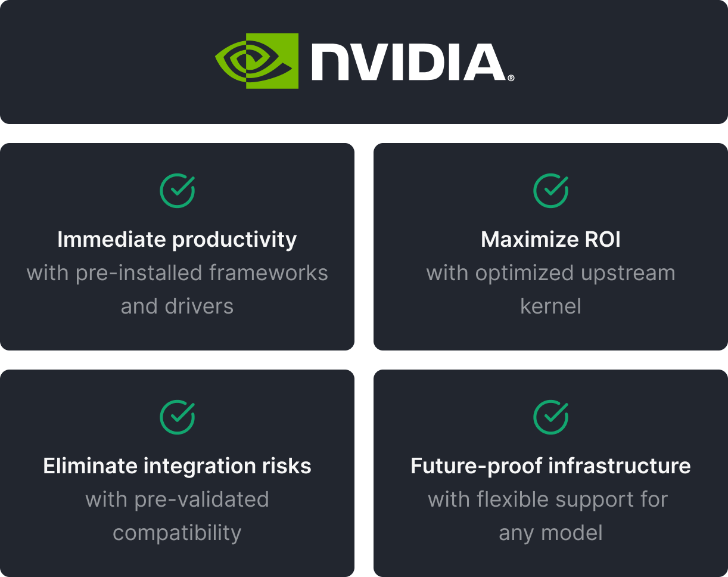Click the white NVIDIA wordmark text
Viewport: 728px width, 577px height.
(x=407, y=62)
